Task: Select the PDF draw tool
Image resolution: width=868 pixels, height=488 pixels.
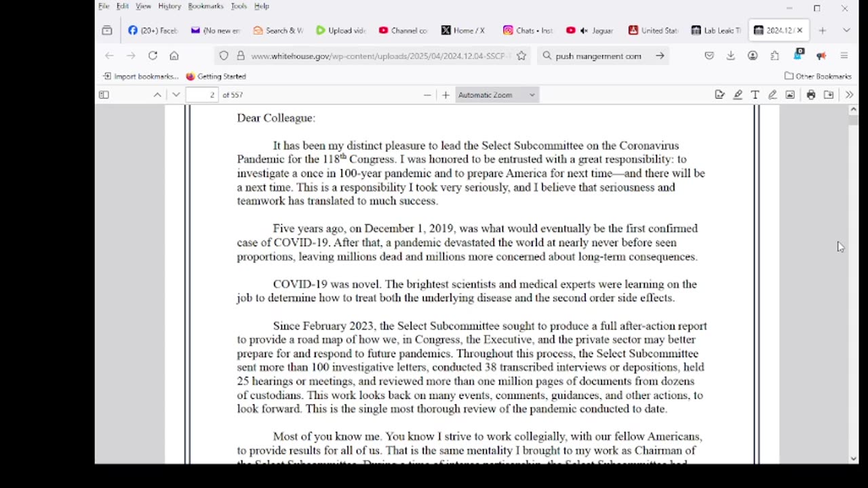Action: click(x=772, y=95)
